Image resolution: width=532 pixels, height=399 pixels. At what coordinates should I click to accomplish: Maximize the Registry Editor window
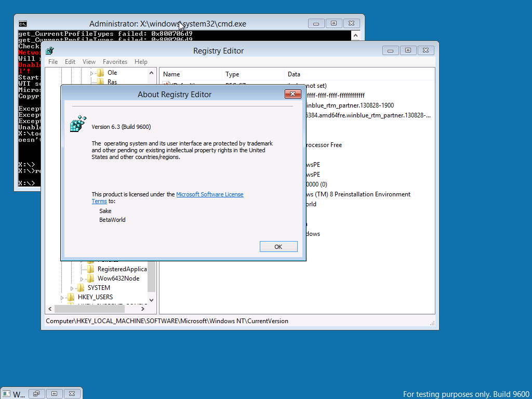(408, 50)
